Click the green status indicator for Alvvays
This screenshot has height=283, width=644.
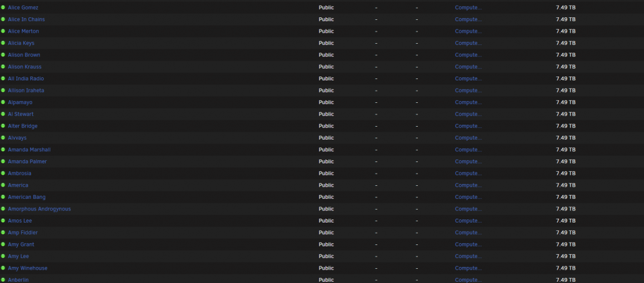(3, 138)
